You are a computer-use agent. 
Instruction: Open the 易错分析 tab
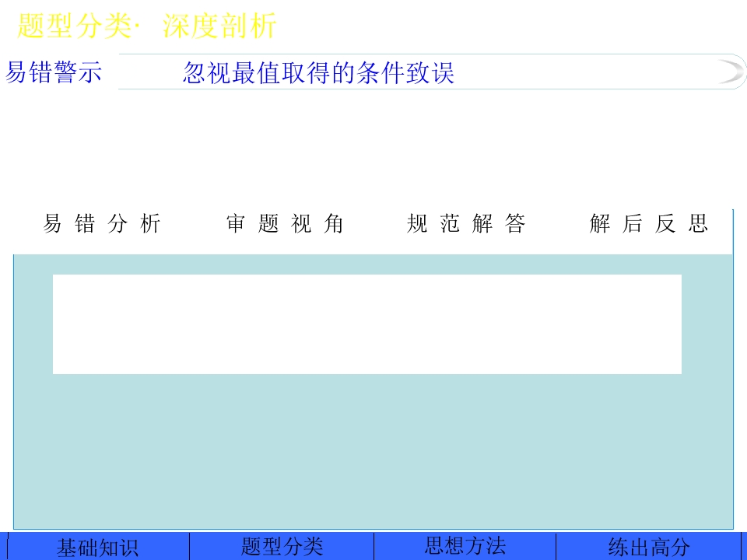[102, 223]
